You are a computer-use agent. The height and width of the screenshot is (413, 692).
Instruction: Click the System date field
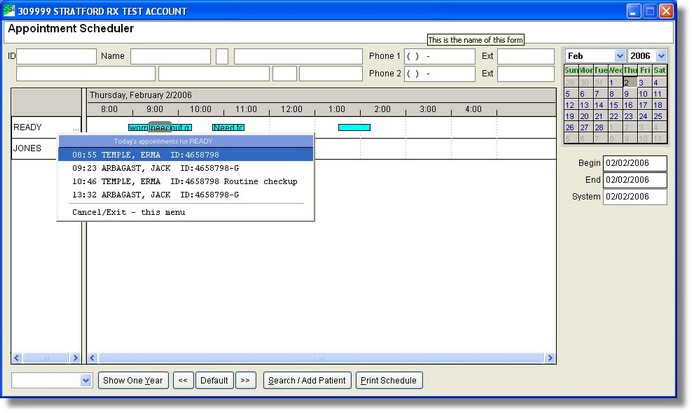point(635,197)
